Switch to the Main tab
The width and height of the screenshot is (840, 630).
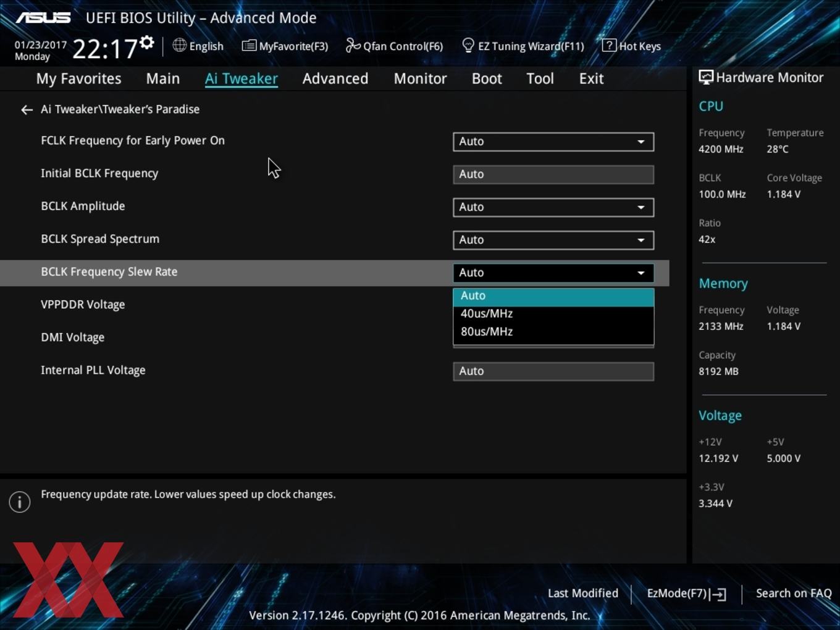pos(163,78)
